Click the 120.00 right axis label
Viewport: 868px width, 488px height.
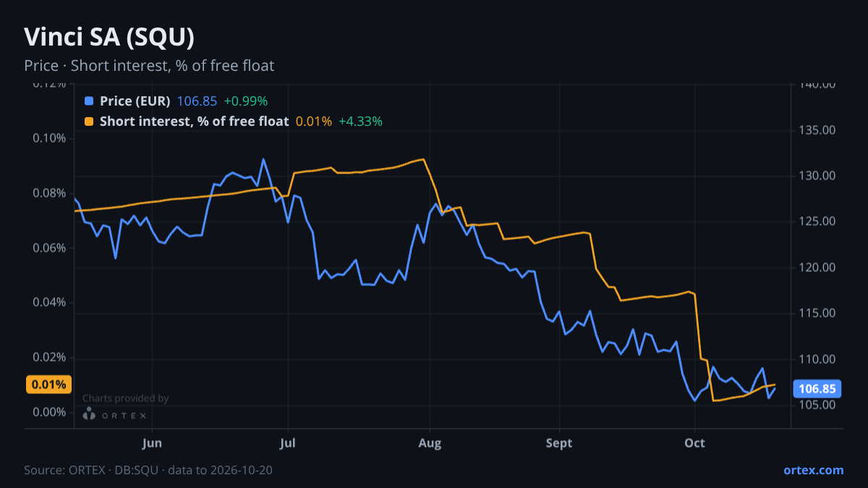[817, 267]
